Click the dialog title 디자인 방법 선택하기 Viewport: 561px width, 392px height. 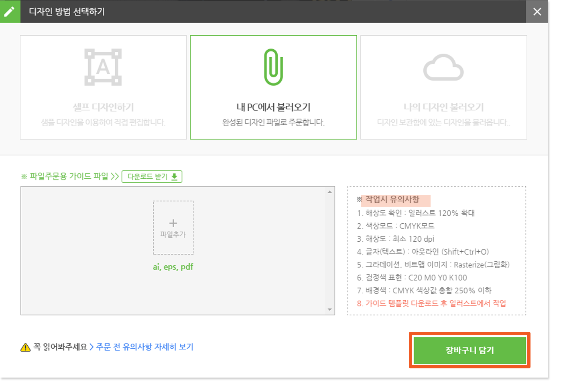pyautogui.click(x=67, y=12)
